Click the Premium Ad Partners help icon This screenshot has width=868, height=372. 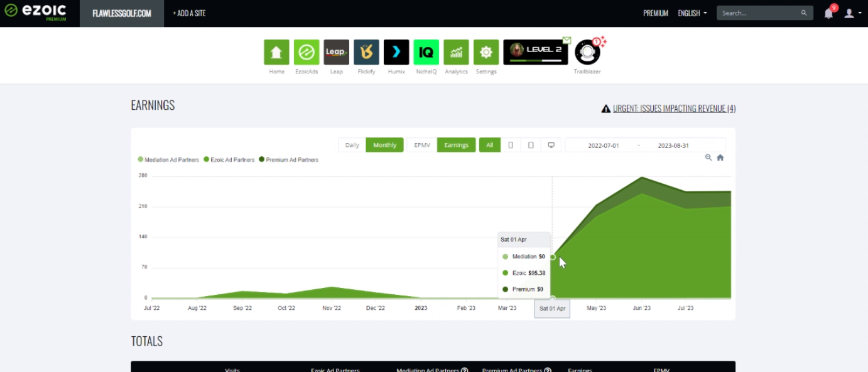point(548,369)
